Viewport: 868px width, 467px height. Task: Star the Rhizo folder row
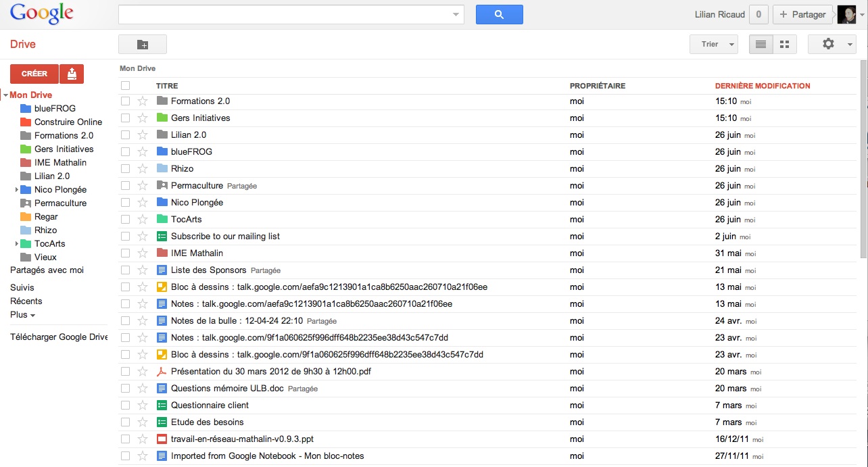coord(143,169)
